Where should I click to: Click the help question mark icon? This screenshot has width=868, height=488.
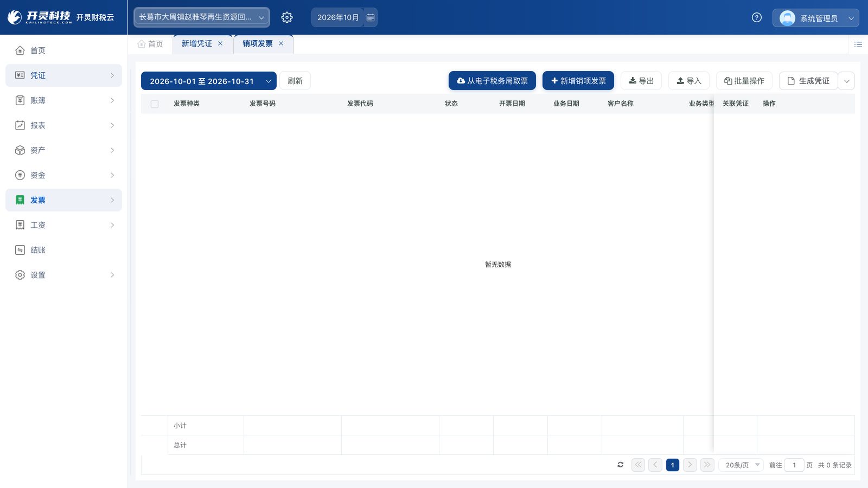tap(757, 17)
